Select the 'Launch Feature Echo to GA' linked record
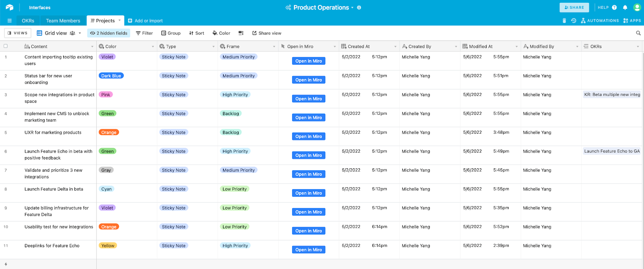644x269 pixels. (x=612, y=151)
